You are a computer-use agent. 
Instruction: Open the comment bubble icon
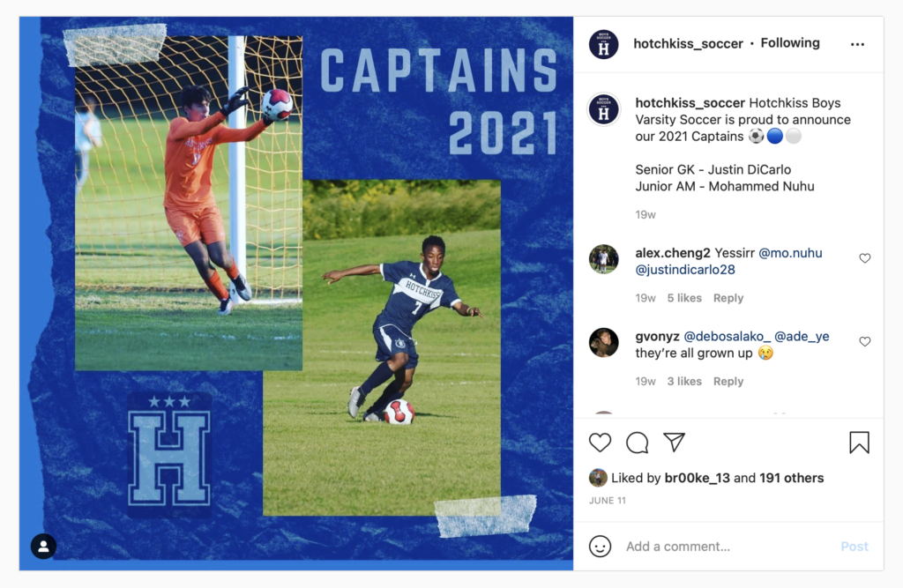coord(637,443)
